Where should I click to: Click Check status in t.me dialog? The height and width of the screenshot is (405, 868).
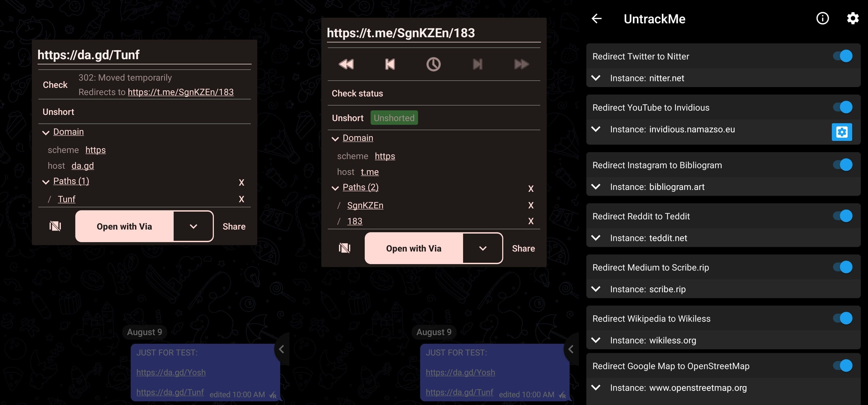pyautogui.click(x=357, y=93)
